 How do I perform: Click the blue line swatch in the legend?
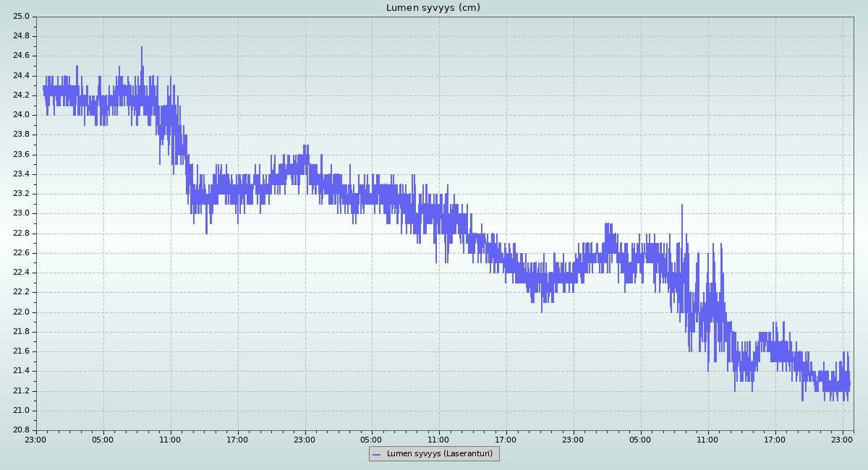376,454
